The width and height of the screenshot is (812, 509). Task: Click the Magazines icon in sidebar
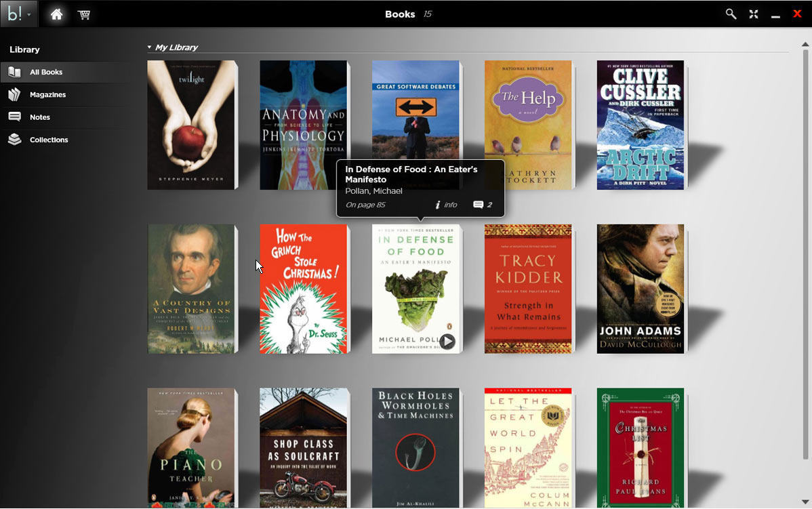point(14,95)
